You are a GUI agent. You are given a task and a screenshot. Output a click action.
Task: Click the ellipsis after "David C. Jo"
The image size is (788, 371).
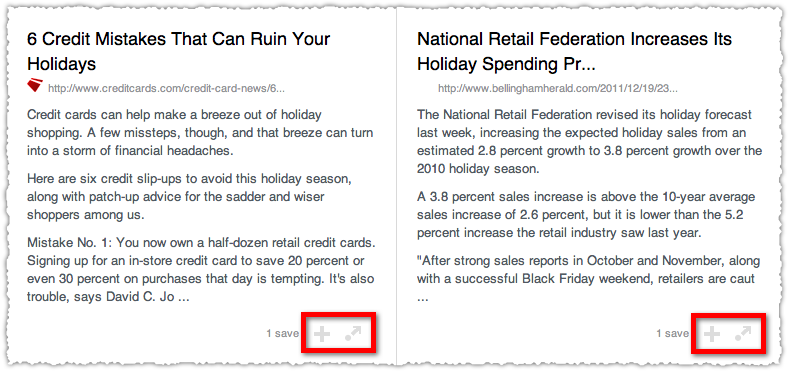coord(183,298)
